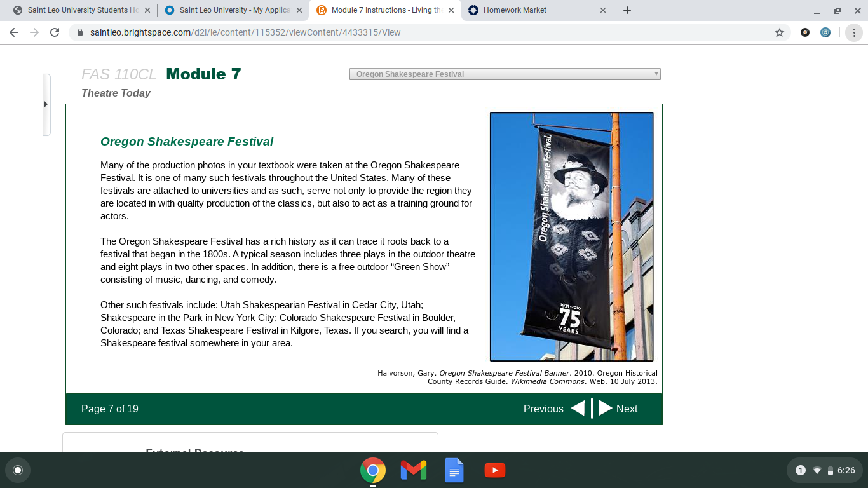The width and height of the screenshot is (868, 488).
Task: Close the Saint Leo University Students tab
Action: pos(147,10)
